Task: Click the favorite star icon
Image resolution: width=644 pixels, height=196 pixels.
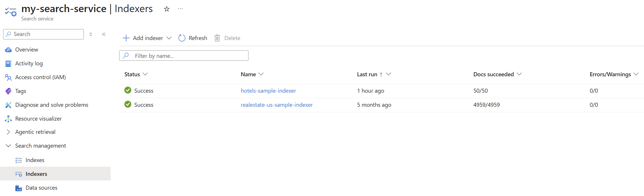Action: (167, 9)
